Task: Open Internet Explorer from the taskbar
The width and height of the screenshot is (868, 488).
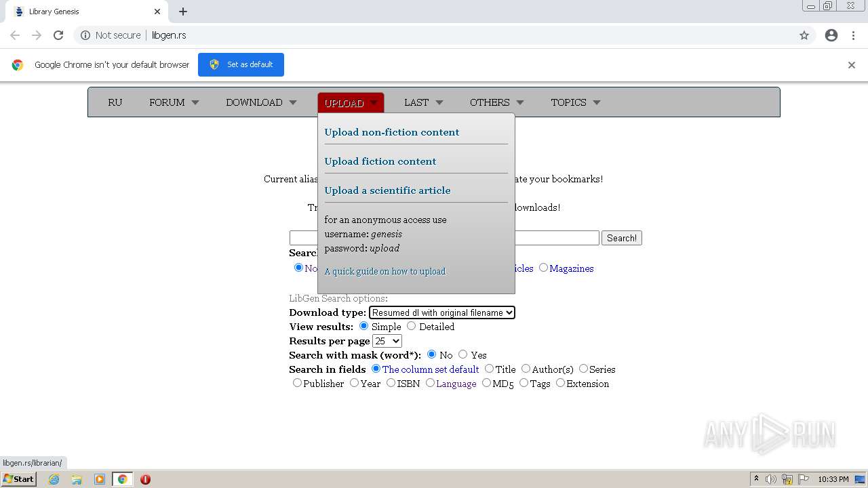Action: coord(54,479)
